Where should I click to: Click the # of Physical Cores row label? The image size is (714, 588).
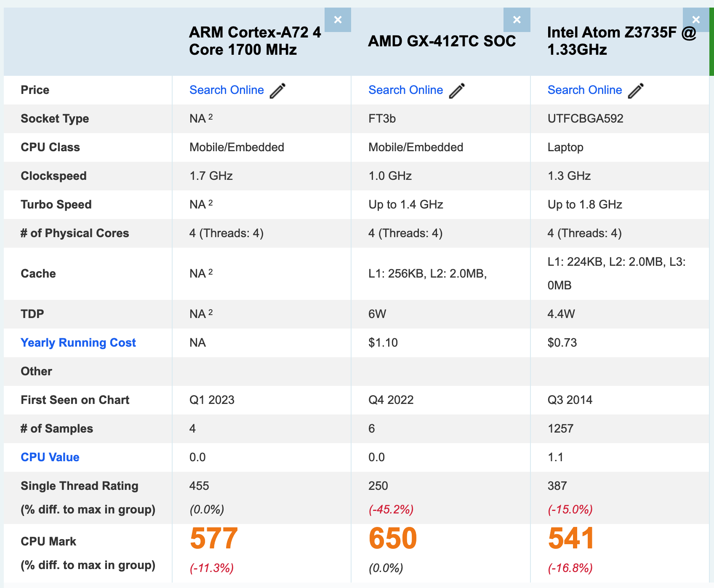pos(75,233)
